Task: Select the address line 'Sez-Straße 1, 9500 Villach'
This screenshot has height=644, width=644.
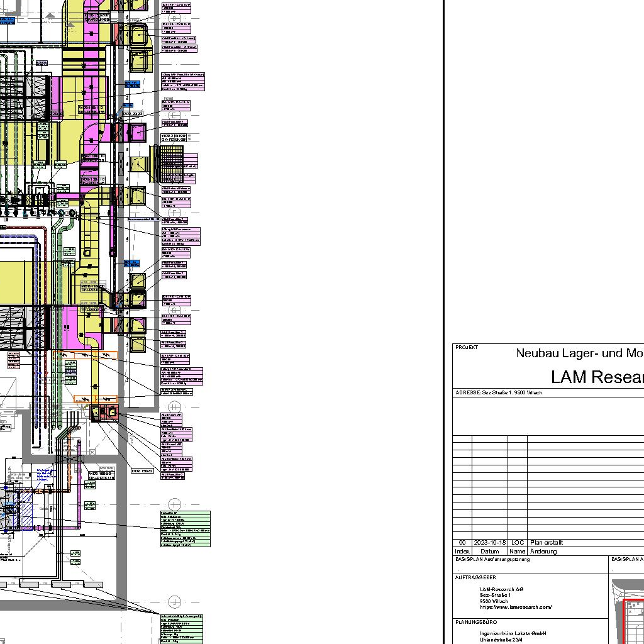Action: click(x=512, y=392)
